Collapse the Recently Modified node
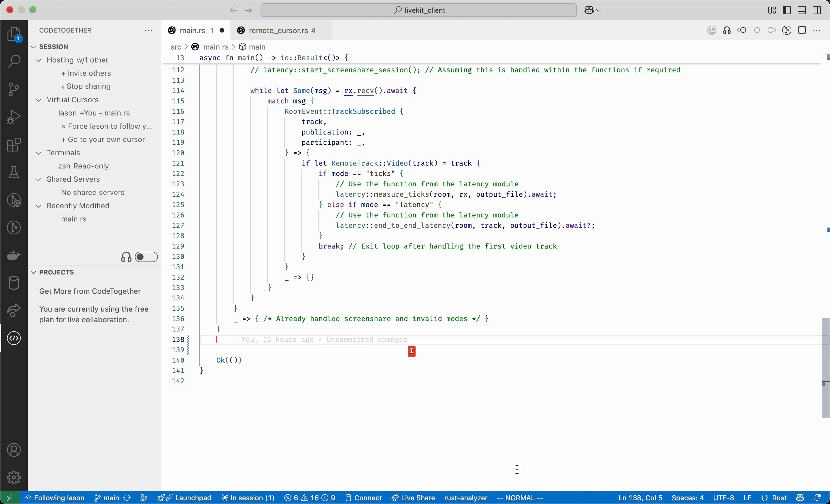Image resolution: width=830 pixels, height=504 pixels. (39, 206)
